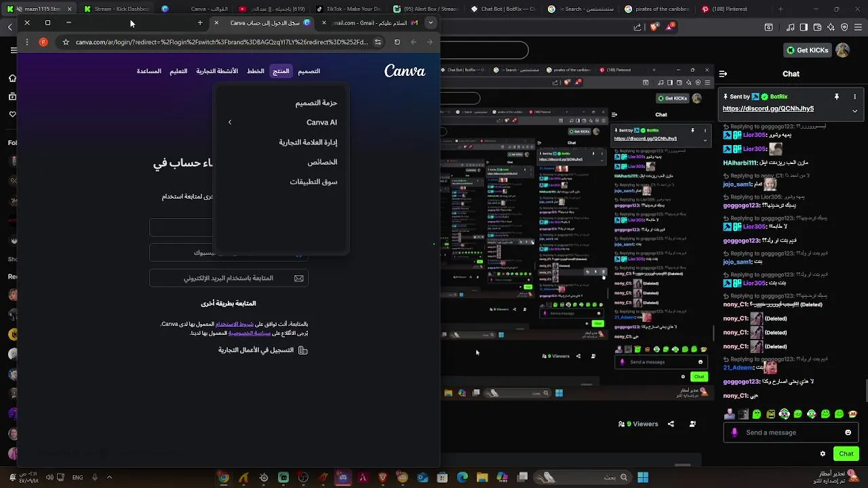868x488 pixels.
Task: Open المنتج menu in Canva navbar
Action: 281,71
